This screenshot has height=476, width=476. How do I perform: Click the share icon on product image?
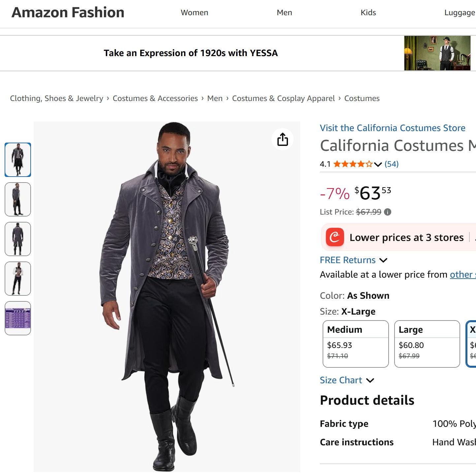coord(282,139)
